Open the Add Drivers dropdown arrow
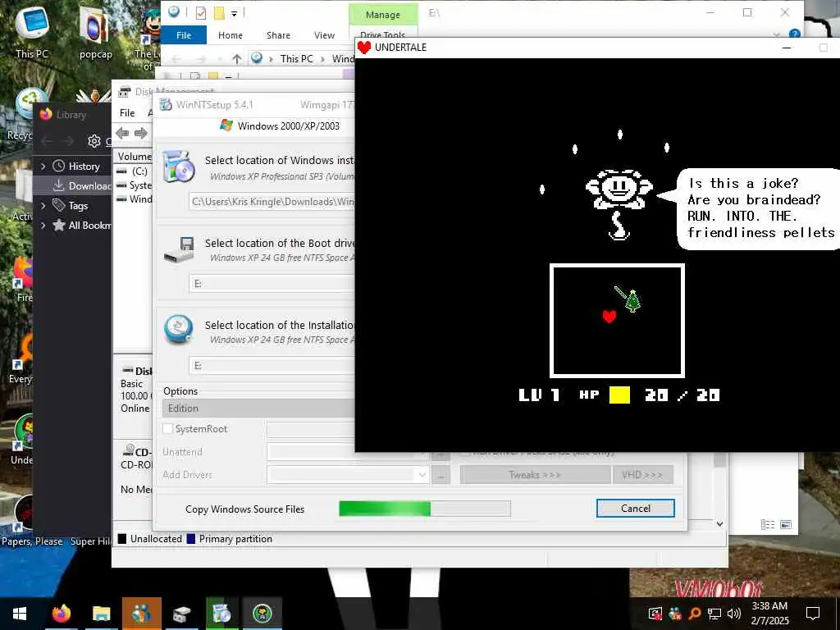 (x=422, y=475)
